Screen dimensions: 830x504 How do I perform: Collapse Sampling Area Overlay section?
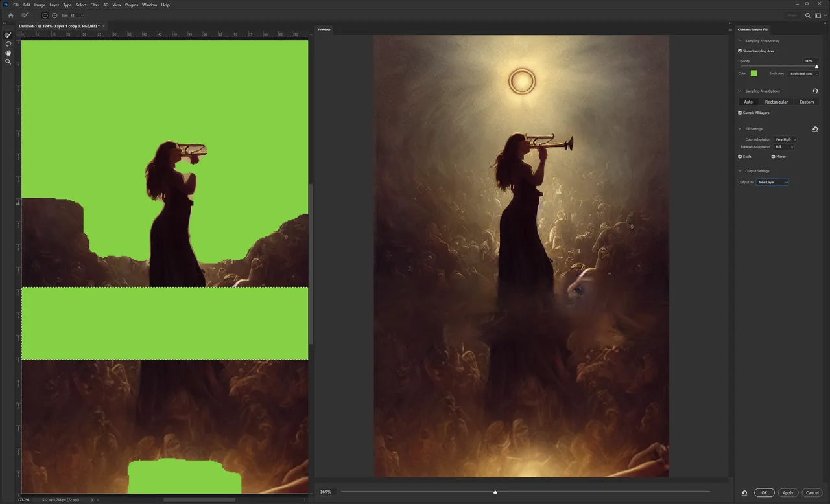[740, 41]
